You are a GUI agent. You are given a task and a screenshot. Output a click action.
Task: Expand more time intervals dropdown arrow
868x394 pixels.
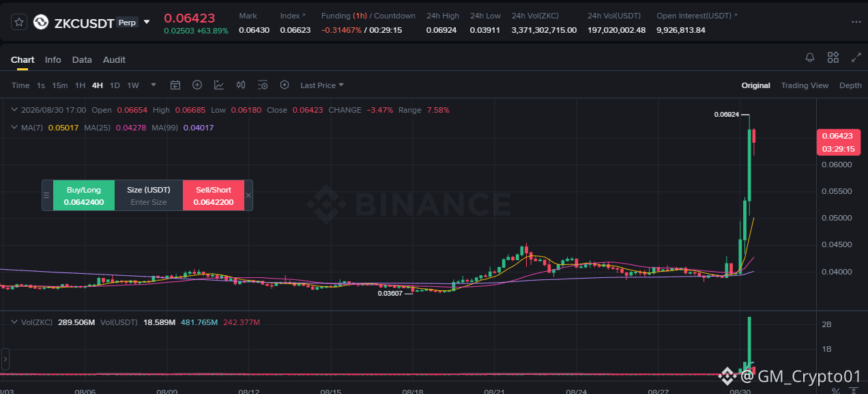point(154,85)
